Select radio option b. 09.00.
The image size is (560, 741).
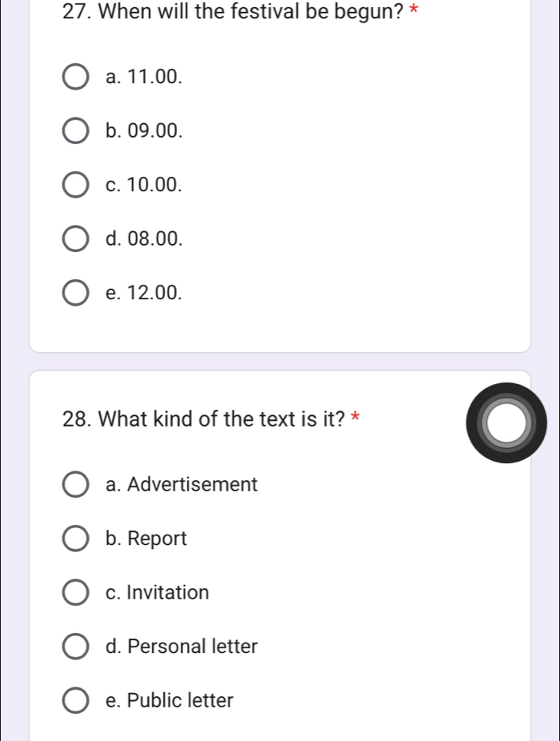(x=76, y=131)
